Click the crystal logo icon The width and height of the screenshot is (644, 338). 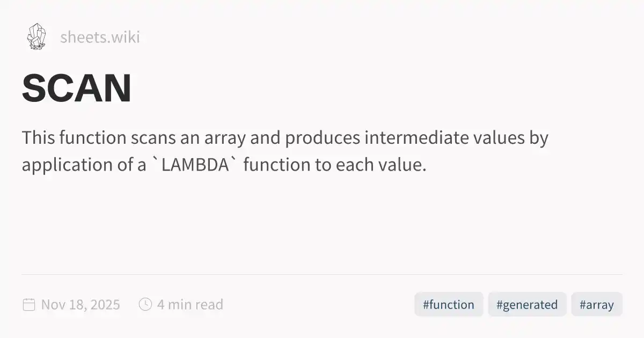click(x=36, y=36)
